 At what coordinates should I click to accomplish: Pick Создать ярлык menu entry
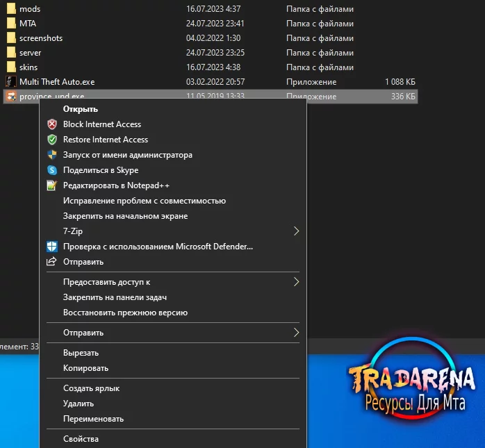tap(91, 388)
